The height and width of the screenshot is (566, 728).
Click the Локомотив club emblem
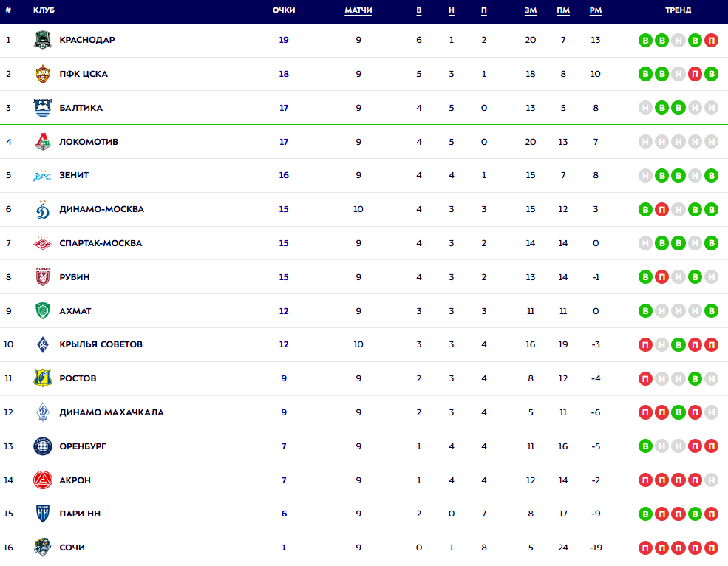(x=43, y=142)
